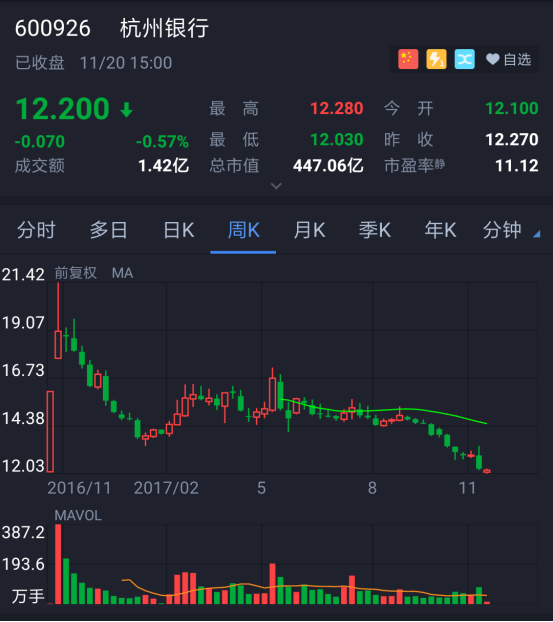Click the China flag market icon

(x=408, y=60)
